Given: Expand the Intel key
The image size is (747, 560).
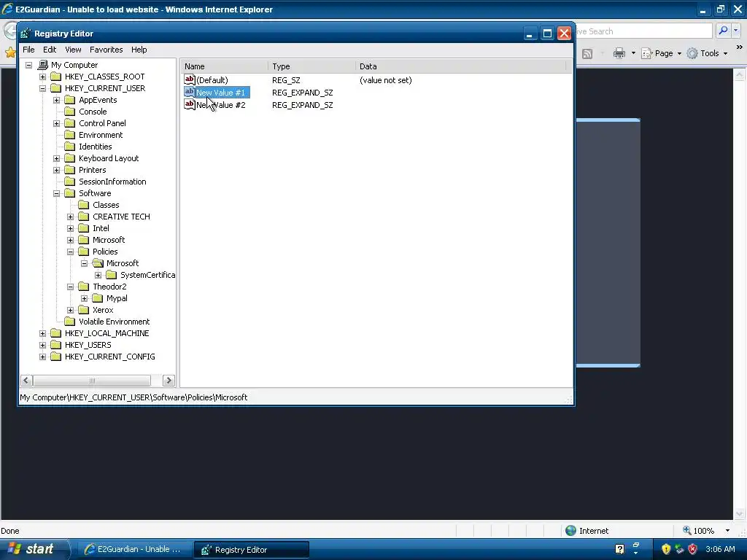Looking at the screenshot, I should [x=70, y=228].
